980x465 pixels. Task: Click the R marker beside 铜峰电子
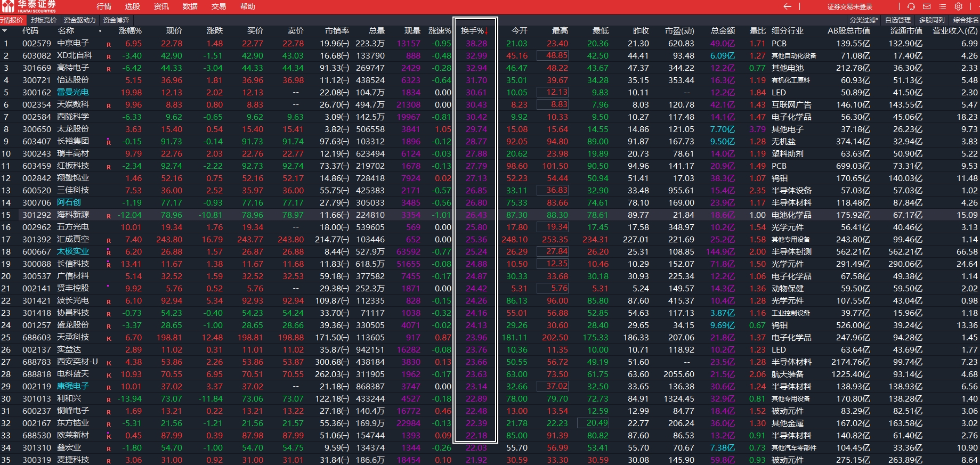[109, 412]
